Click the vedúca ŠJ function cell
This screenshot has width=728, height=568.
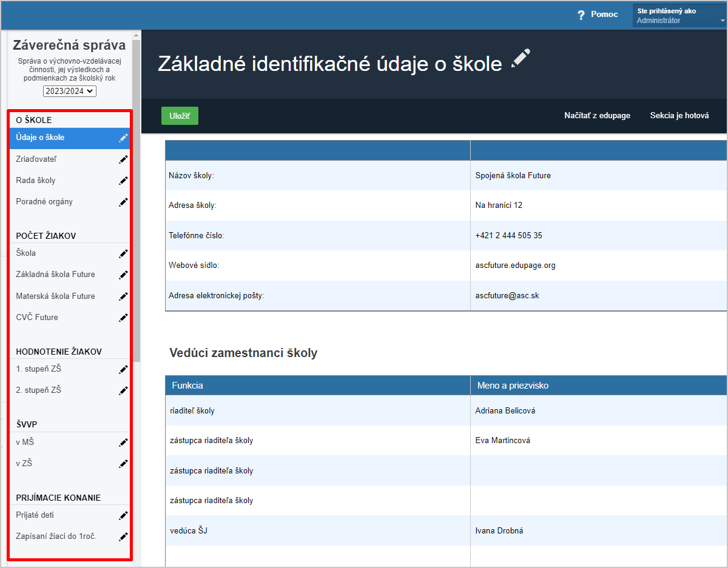tap(318, 531)
